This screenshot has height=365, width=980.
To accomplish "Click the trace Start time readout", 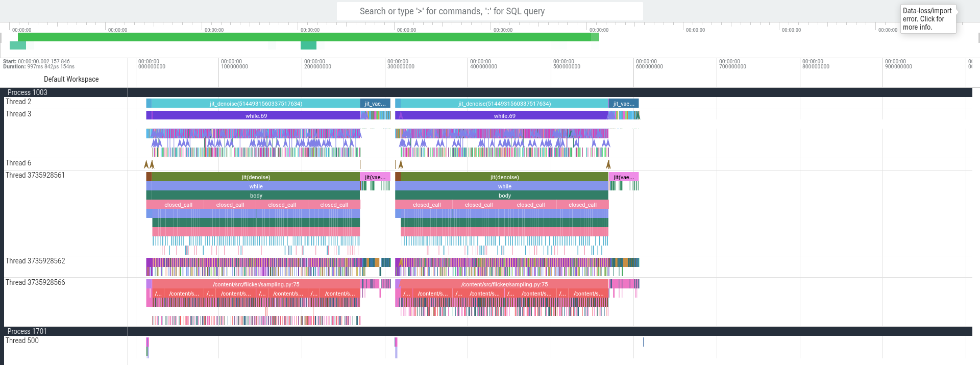I will coord(36,61).
